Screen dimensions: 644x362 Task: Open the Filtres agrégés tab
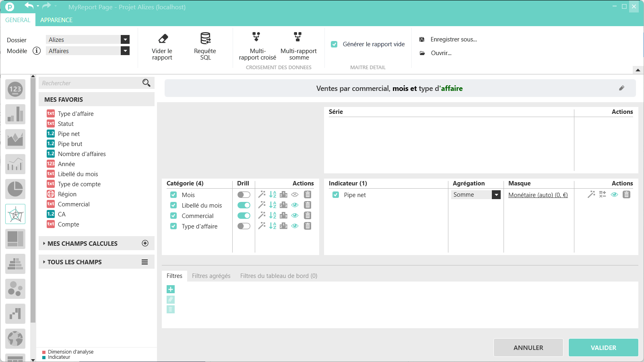211,276
